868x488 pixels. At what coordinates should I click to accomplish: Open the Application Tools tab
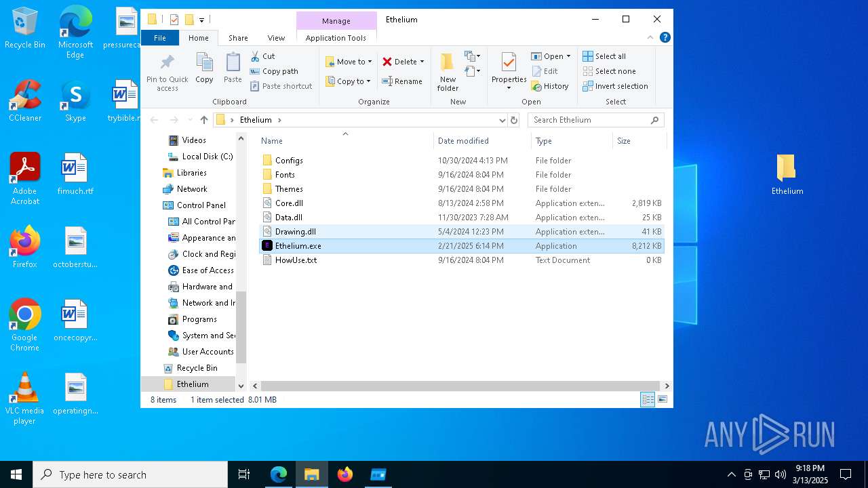[336, 38]
